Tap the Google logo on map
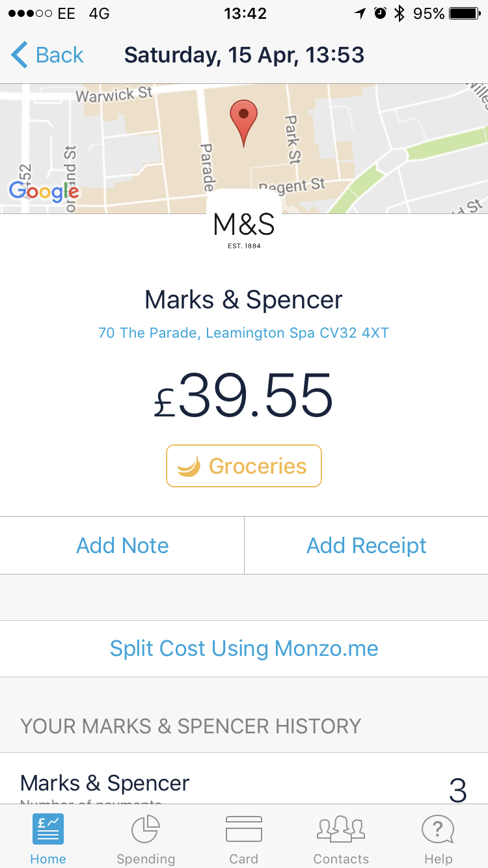This screenshot has width=488, height=868. click(x=44, y=191)
